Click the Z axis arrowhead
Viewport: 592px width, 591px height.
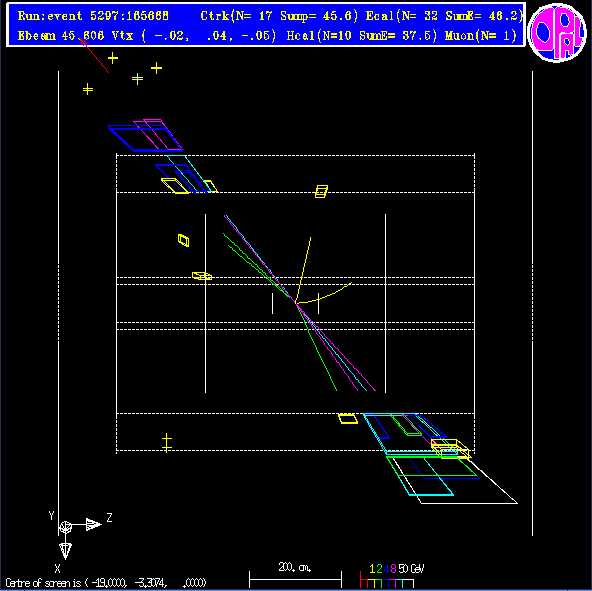(x=94, y=524)
